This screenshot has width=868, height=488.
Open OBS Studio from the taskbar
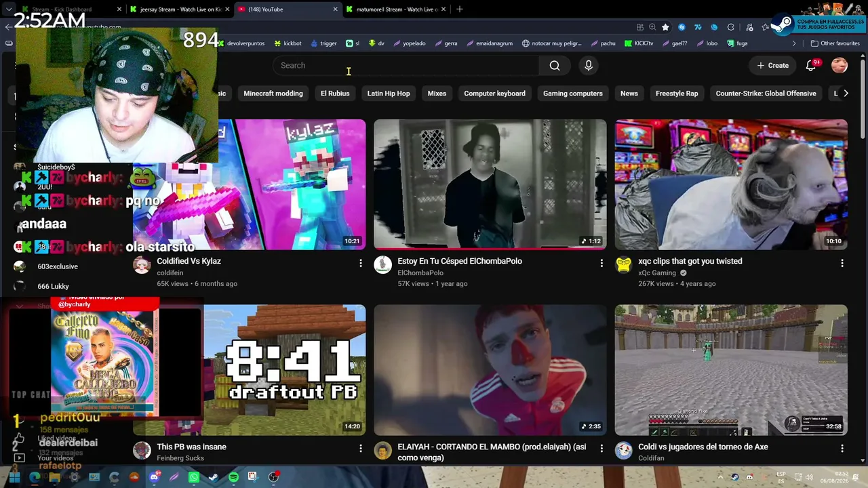coord(273,477)
